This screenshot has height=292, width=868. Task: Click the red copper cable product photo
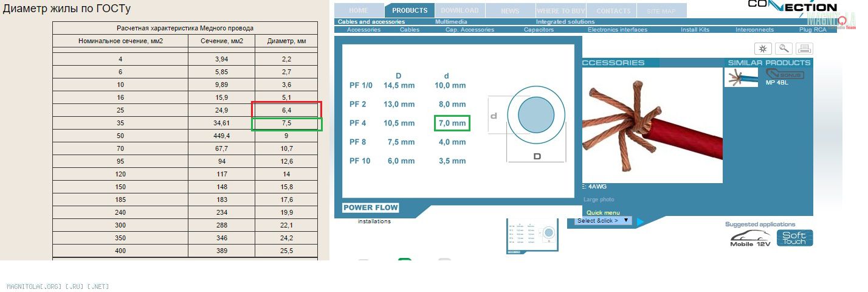[x=652, y=125]
